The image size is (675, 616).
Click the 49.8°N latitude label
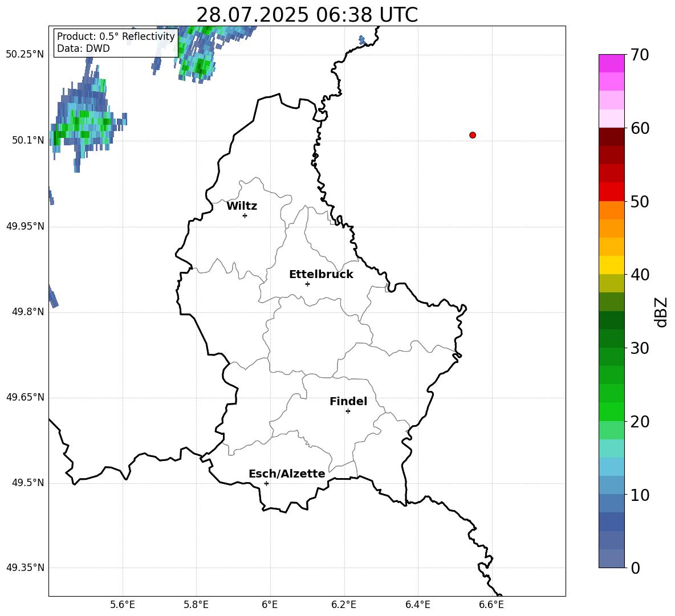28,312
